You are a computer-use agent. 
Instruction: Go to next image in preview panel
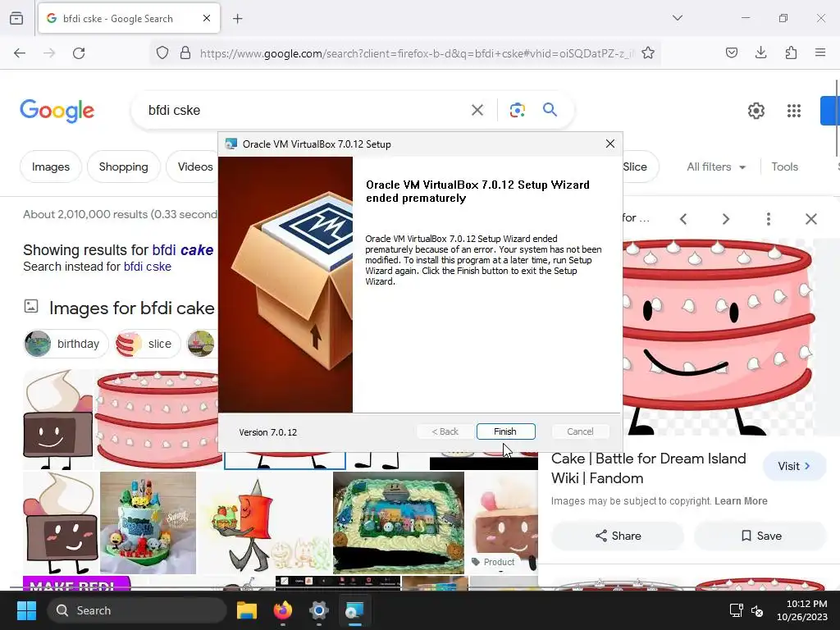[726, 219]
